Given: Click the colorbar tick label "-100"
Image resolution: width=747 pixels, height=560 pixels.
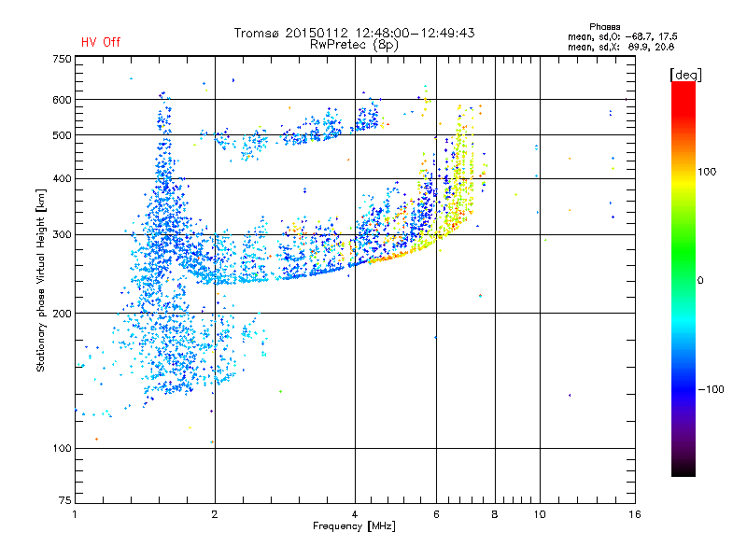Looking at the screenshot, I should point(711,389).
